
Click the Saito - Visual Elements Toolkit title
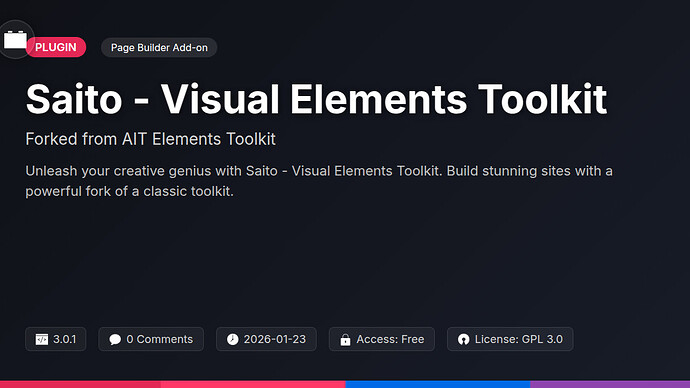[x=316, y=99]
